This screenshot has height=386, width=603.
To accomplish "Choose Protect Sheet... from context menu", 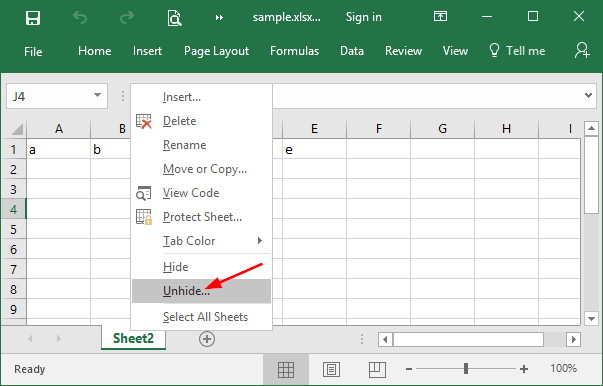I will point(202,217).
